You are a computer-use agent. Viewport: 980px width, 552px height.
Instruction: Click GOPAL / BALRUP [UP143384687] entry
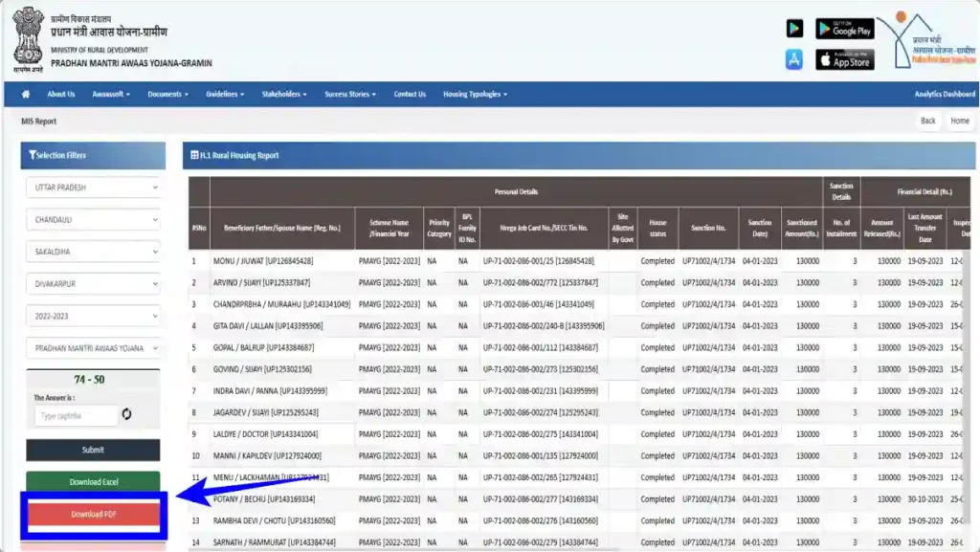(264, 348)
